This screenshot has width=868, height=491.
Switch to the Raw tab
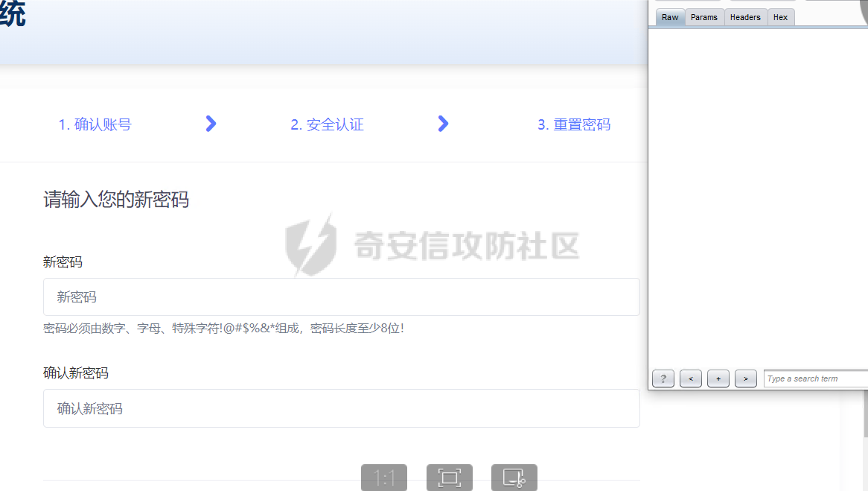point(670,17)
